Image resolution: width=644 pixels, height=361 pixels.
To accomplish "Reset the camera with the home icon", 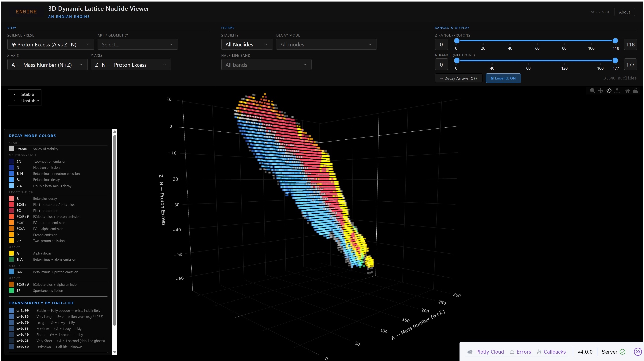I will (x=628, y=91).
